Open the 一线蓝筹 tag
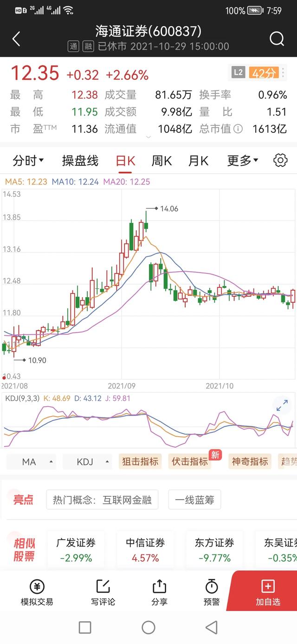The height and width of the screenshot is (644, 297). click(x=194, y=500)
